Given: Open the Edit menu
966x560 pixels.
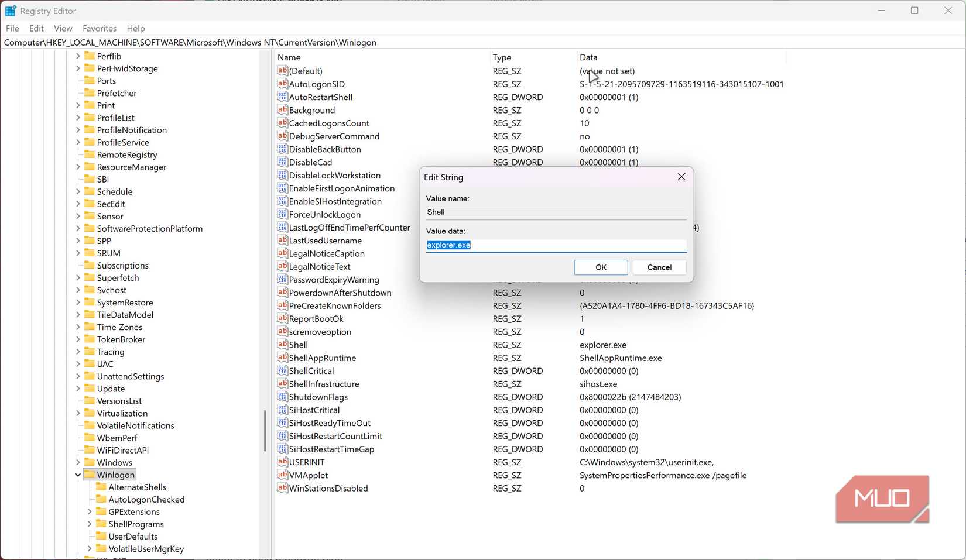Looking at the screenshot, I should tap(36, 28).
